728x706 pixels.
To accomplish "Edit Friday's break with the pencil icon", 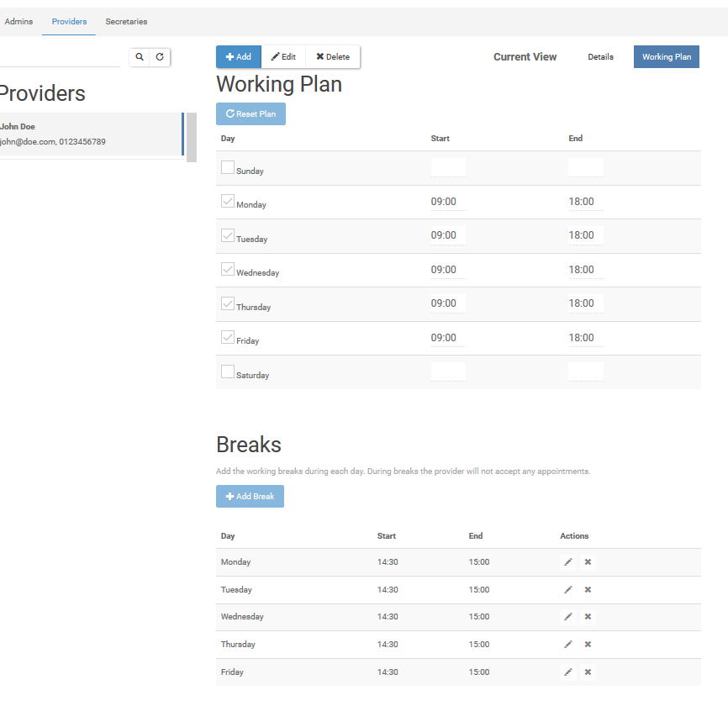I will [x=567, y=672].
